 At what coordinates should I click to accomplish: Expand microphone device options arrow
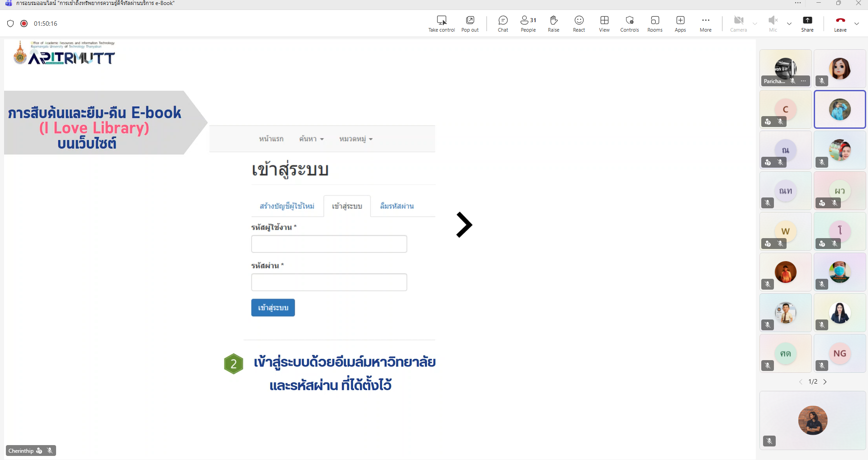click(789, 23)
